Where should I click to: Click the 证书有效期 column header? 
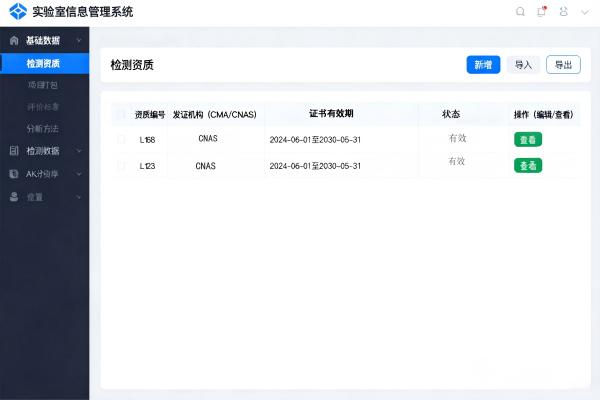click(x=331, y=113)
